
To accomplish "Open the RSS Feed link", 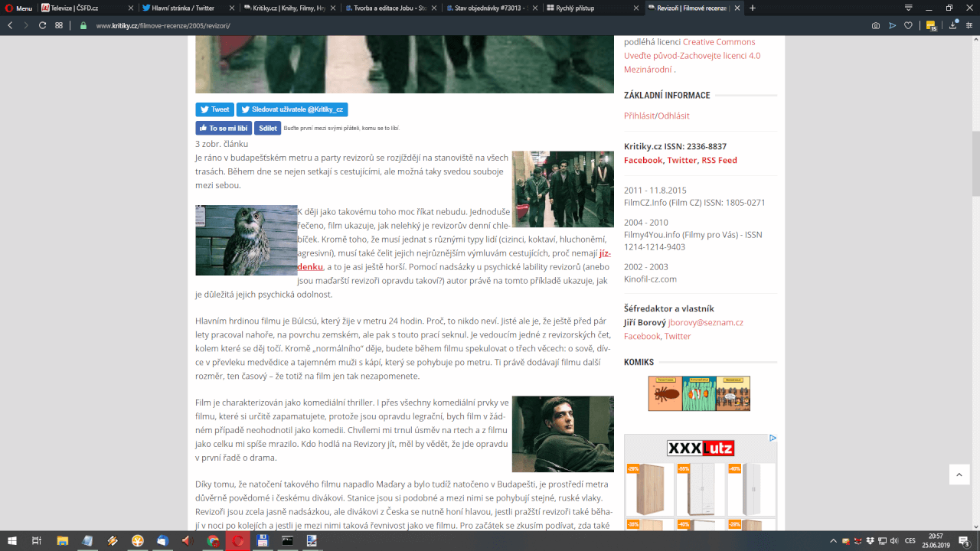I will point(718,160).
